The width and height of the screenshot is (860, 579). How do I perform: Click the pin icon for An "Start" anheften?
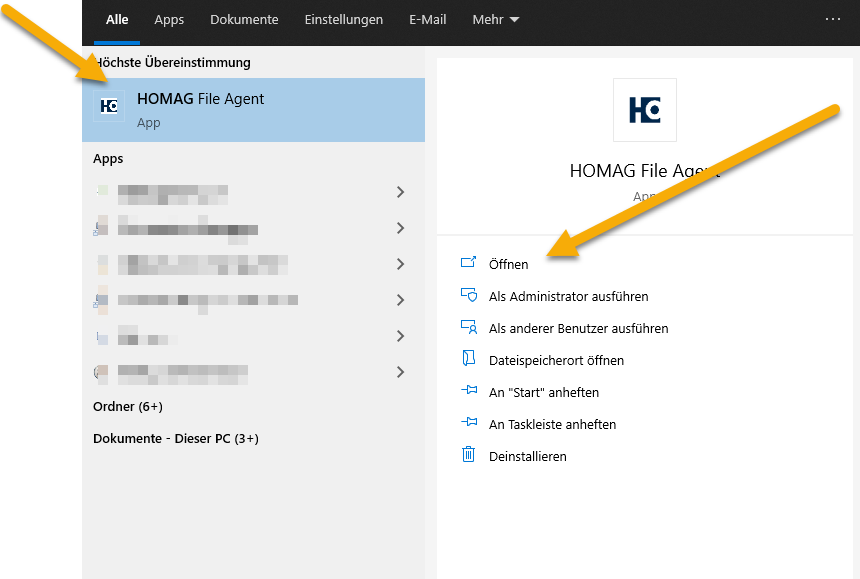pos(468,392)
